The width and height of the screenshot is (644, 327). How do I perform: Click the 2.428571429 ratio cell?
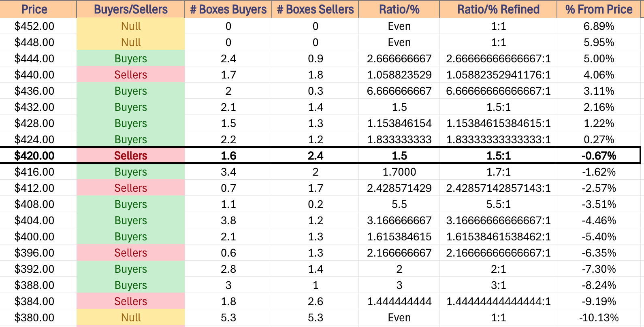point(399,188)
